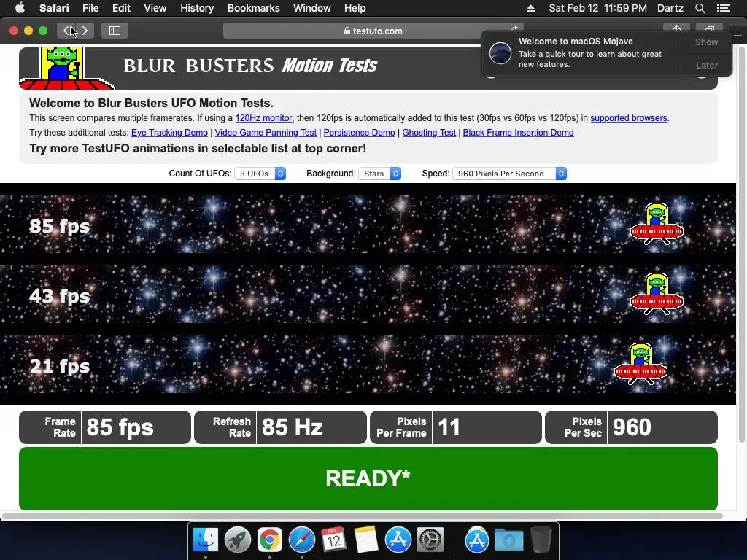Click the 43 fps lane label
The width and height of the screenshot is (747, 560).
pos(60,296)
